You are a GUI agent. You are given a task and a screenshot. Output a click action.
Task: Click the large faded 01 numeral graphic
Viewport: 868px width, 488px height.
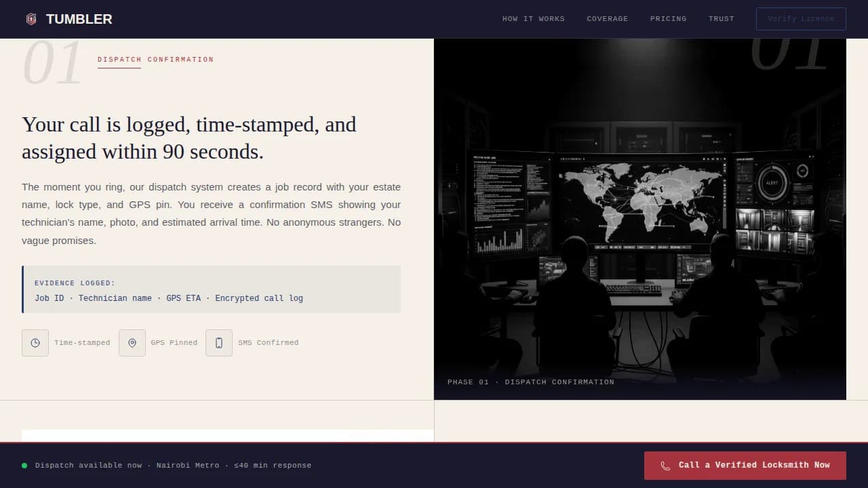click(53, 62)
